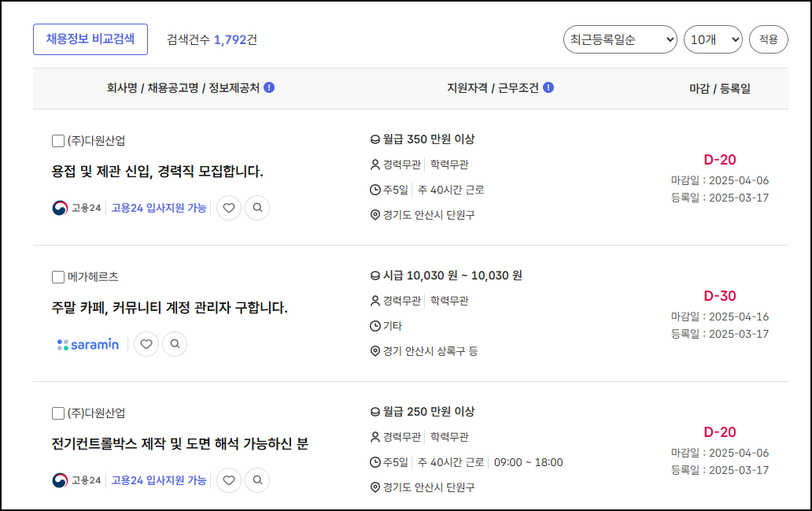Tick the checkbox on the bottom 다원산업 posting

(x=57, y=412)
